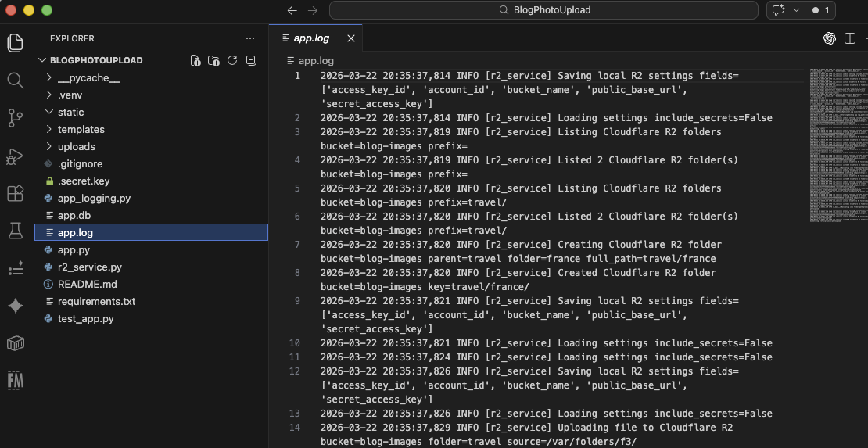The width and height of the screenshot is (868, 448).
Task: Open the Search view in activity bar
Action: coord(16,80)
